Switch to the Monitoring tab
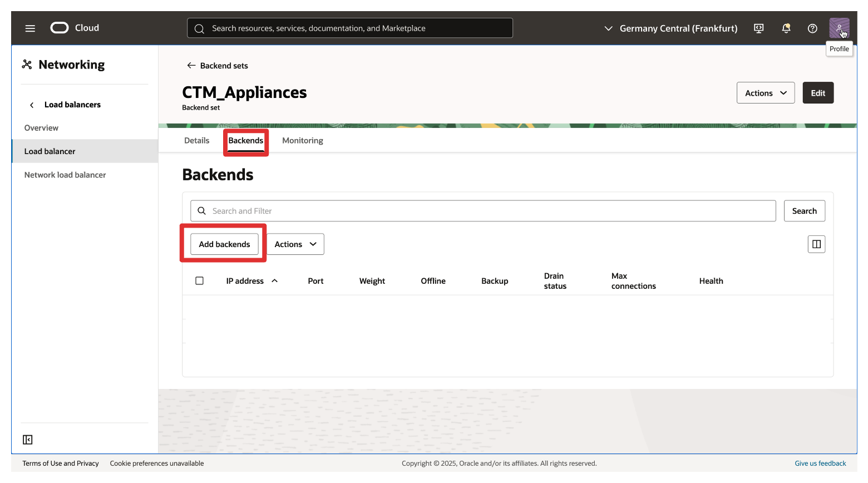Image resolution: width=868 pixels, height=483 pixels. (x=302, y=141)
